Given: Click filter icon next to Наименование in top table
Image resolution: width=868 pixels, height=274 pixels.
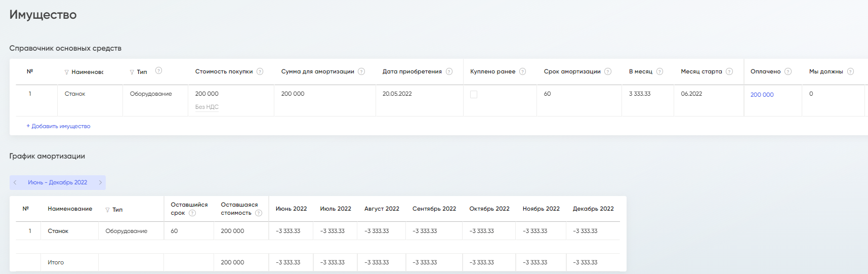Looking at the screenshot, I should pyautogui.click(x=67, y=72).
